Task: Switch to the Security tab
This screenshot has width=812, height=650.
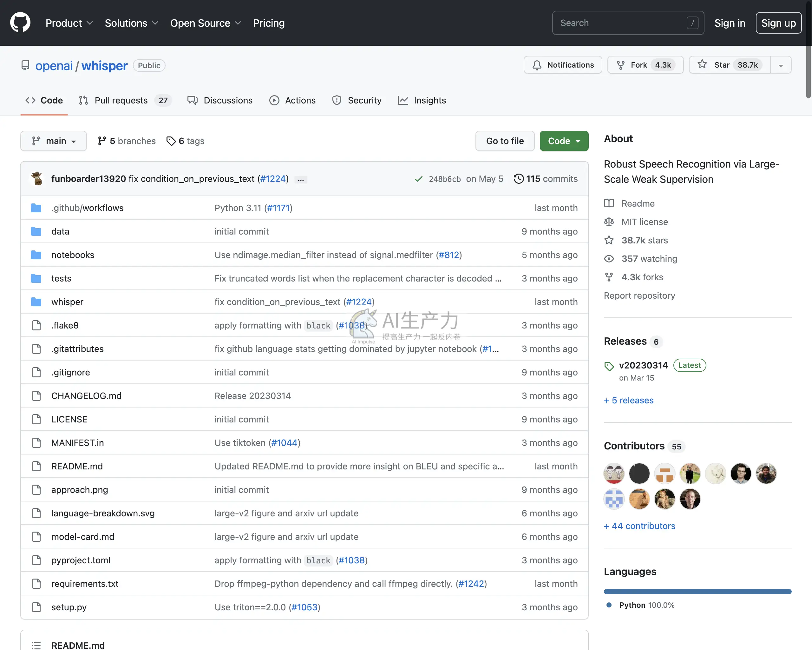Action: click(357, 100)
